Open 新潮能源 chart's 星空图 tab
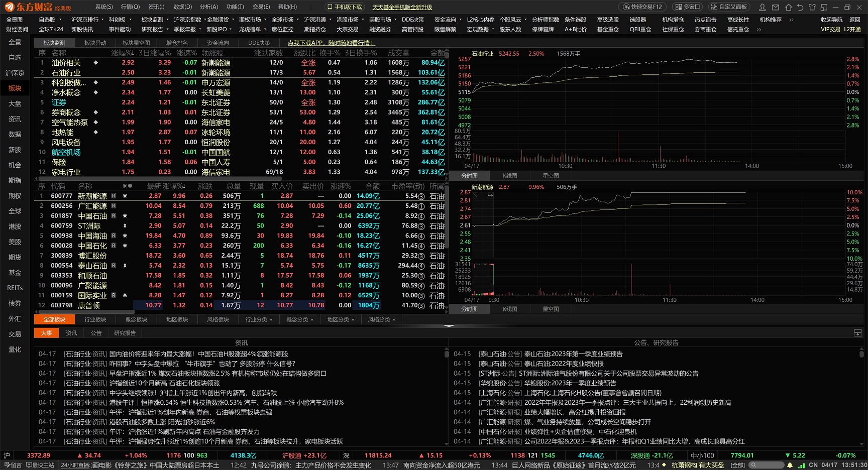This screenshot has width=868, height=470. tap(551, 309)
